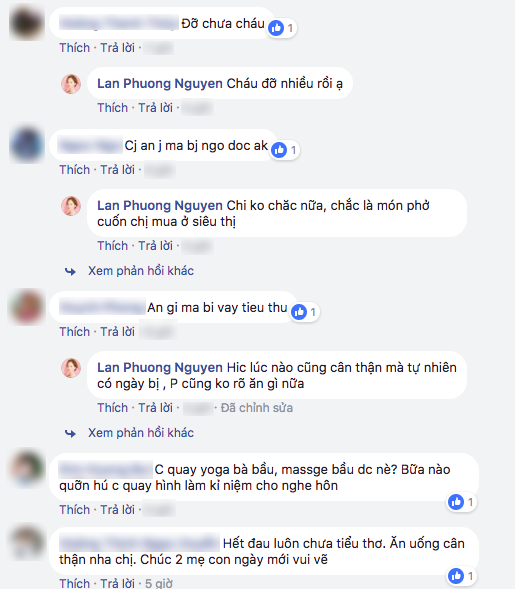
Task: Click like reaction on "Cj an j ma bj ngo doc ak"
Action: coord(285,150)
